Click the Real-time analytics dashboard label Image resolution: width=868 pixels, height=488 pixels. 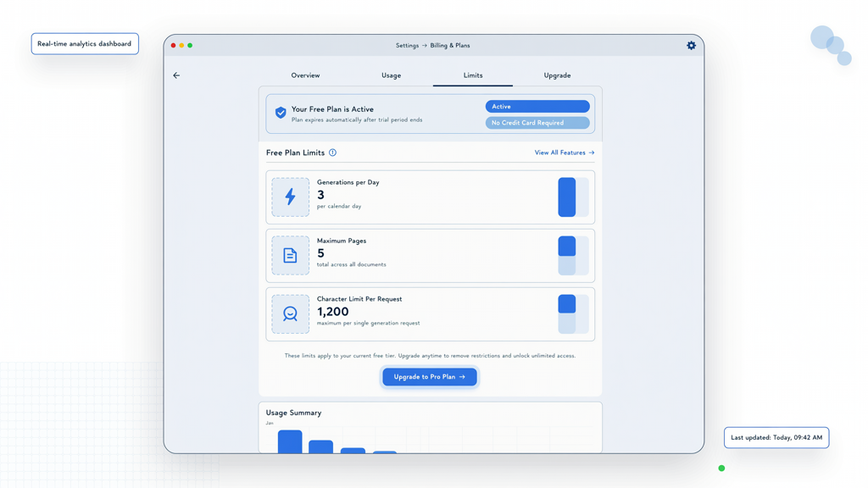85,44
